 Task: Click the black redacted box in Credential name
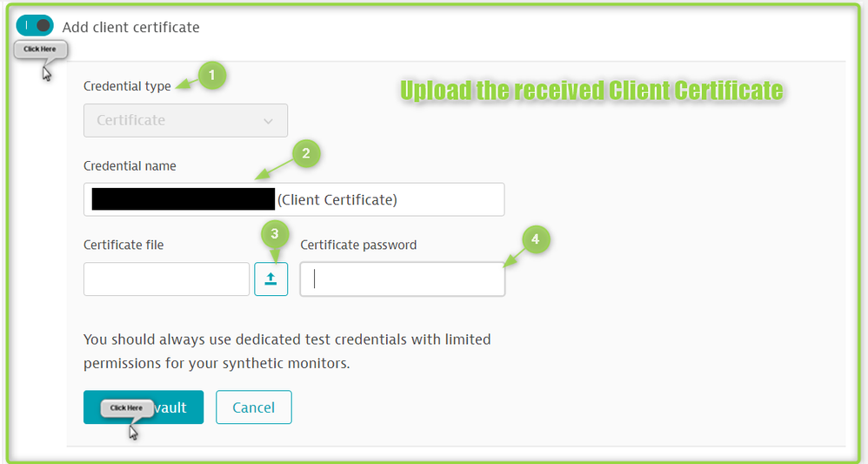tap(183, 199)
